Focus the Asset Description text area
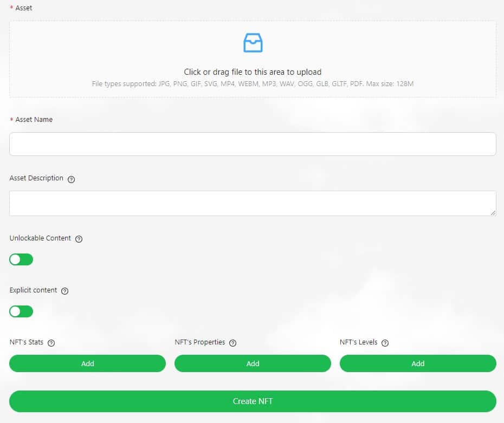Viewport: 504px width, 423px height. point(253,203)
